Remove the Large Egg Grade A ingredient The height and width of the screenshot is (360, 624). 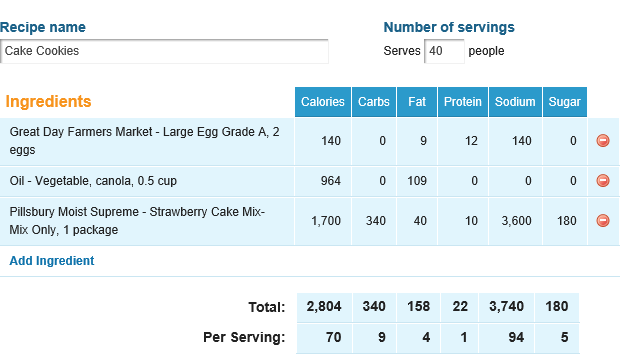point(603,140)
